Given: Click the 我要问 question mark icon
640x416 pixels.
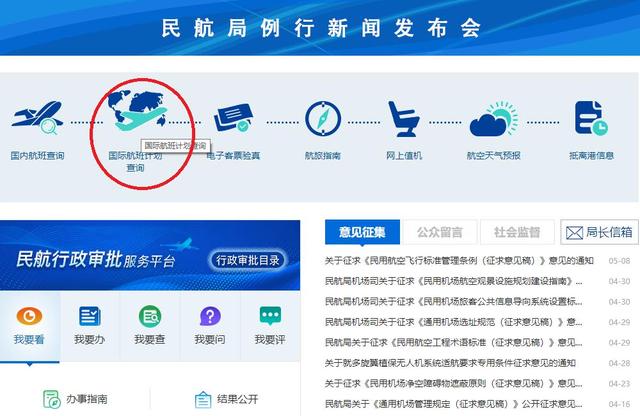Looking at the screenshot, I should click(x=210, y=316).
